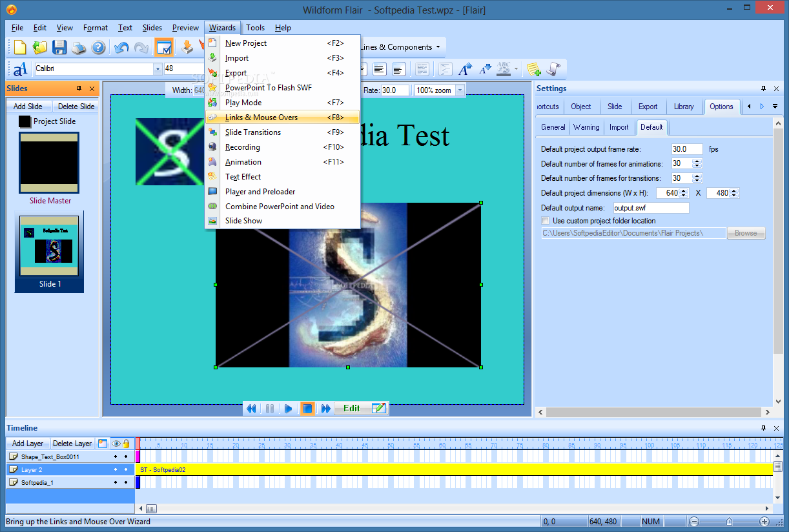Open Help with the question mark icon
The image size is (789, 532).
(x=98, y=47)
